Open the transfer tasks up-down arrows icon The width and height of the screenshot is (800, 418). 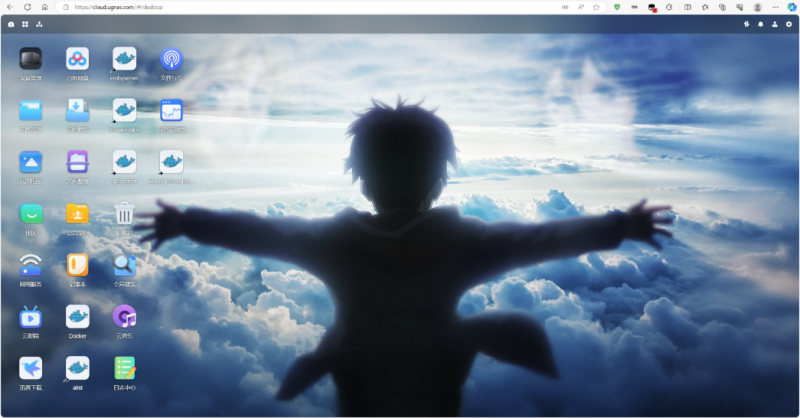tap(746, 24)
